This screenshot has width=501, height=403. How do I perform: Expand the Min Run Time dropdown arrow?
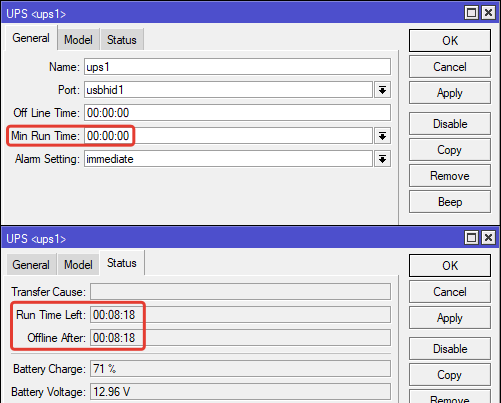pos(382,136)
